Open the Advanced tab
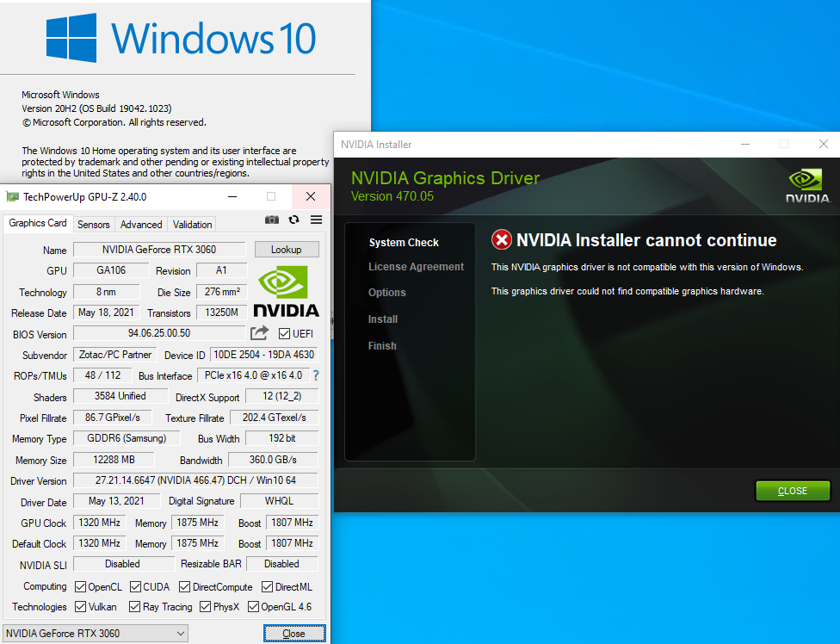This screenshot has width=840, height=644. coord(141,225)
